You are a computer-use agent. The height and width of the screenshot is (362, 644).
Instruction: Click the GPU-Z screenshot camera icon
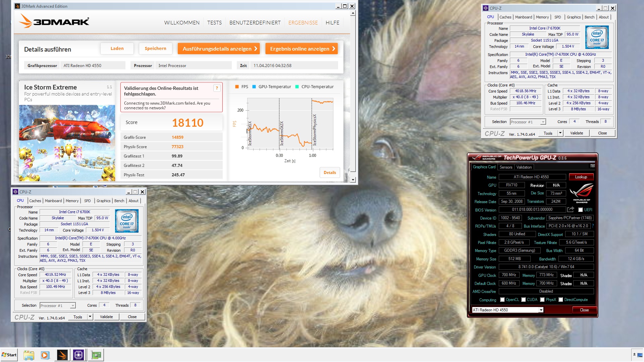(x=592, y=166)
